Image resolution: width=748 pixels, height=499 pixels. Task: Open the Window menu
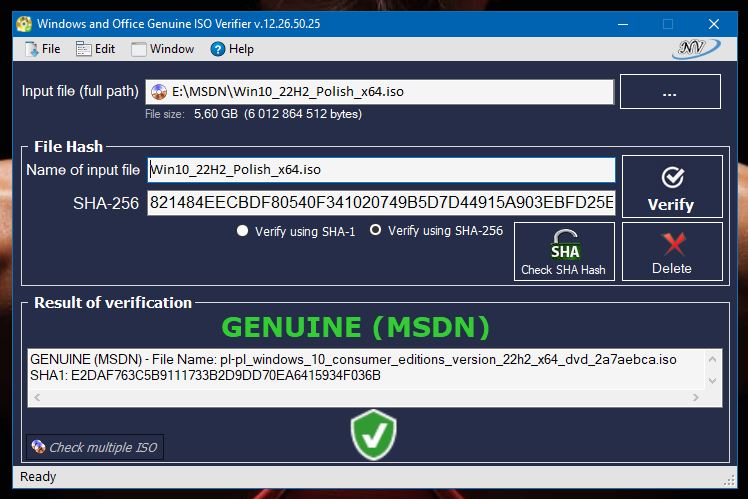click(x=163, y=49)
